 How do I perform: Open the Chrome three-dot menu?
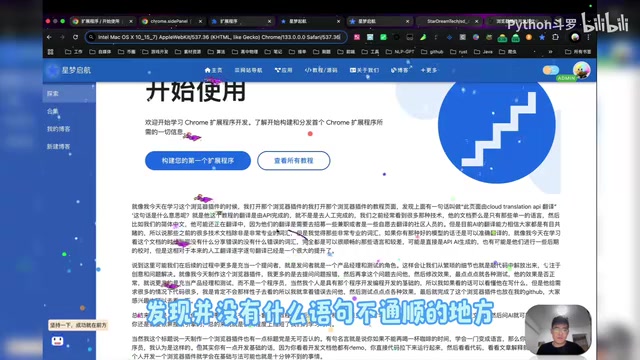(588, 37)
